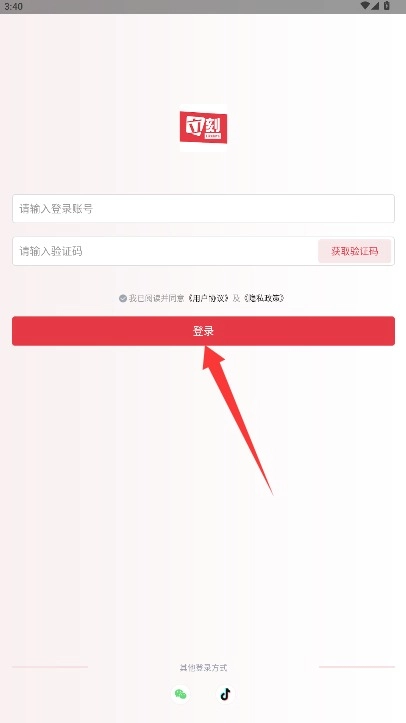Tap the 3:40 clock in status bar

click(13, 6)
